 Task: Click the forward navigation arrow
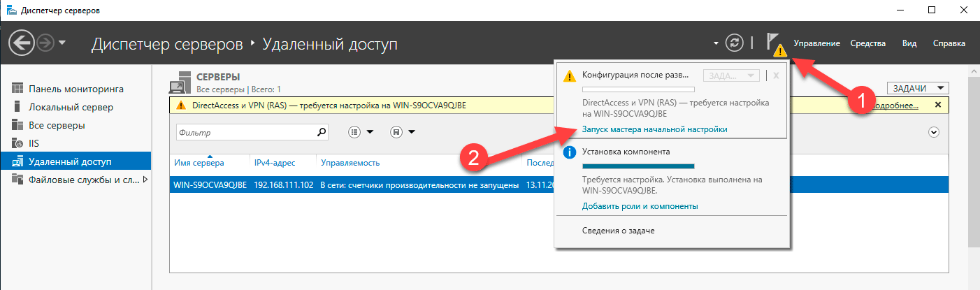pyautogui.click(x=45, y=43)
